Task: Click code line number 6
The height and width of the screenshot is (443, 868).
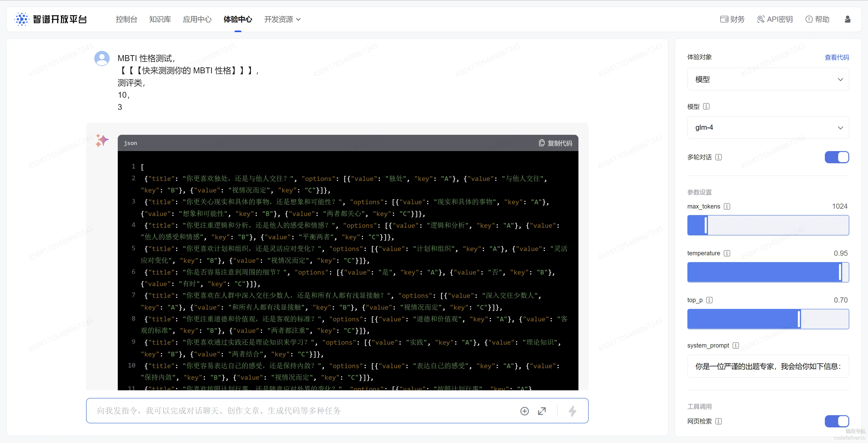Action: tap(133, 272)
